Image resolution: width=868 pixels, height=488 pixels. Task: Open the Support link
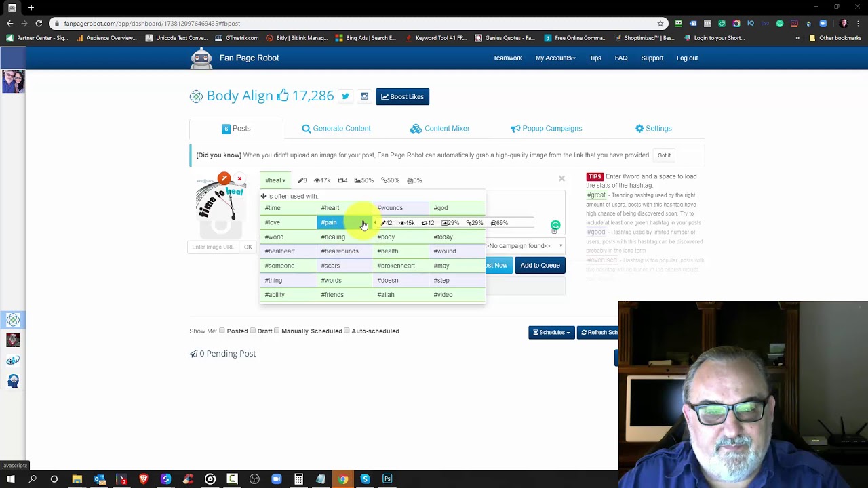coord(652,58)
